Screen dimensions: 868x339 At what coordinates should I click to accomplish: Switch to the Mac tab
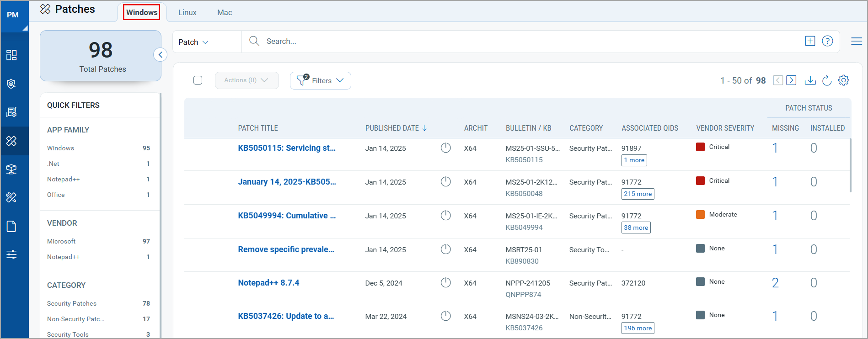click(x=225, y=12)
